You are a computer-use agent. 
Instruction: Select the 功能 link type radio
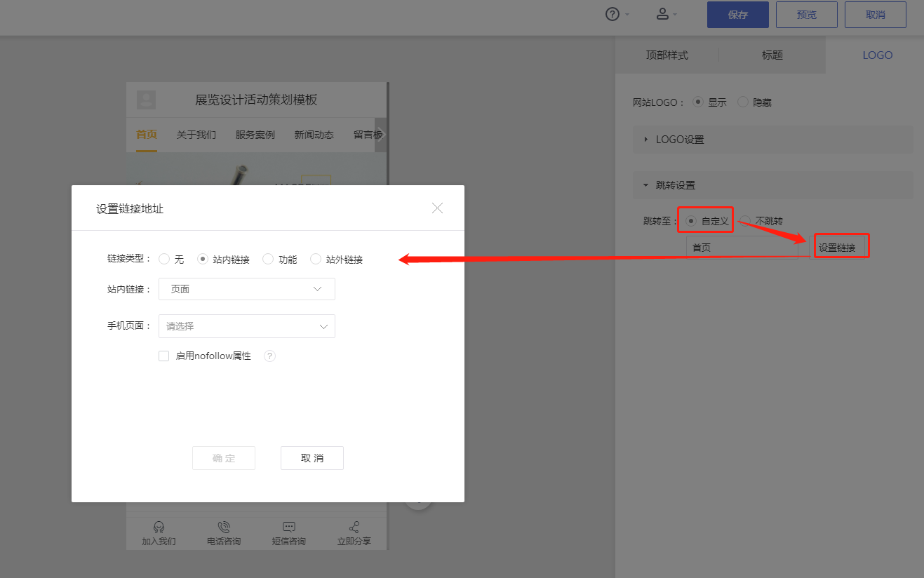coord(268,259)
